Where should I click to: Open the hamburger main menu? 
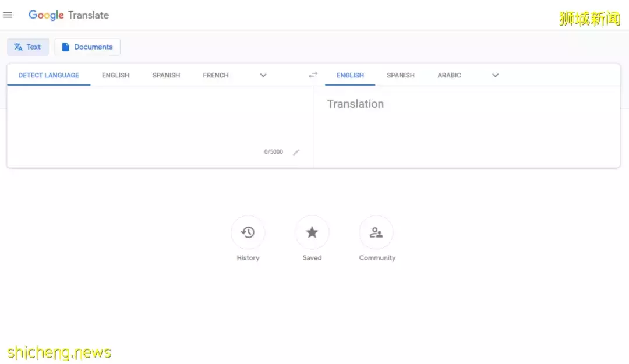pyautogui.click(x=8, y=15)
